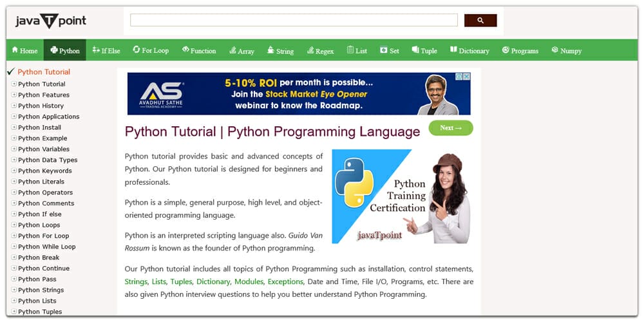
Task: Click the For Loop cycle icon
Action: (137, 50)
